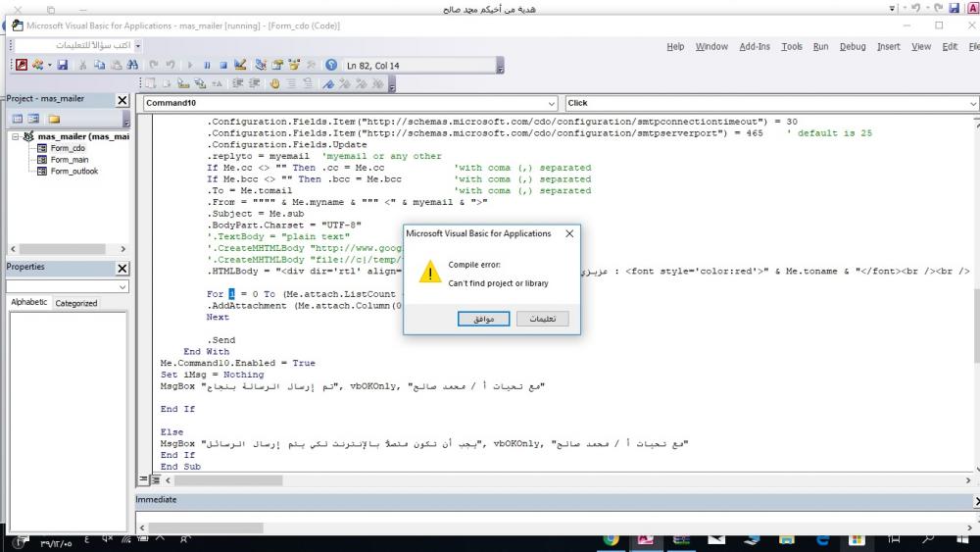980x552 pixels.
Task: Open the VBA Help question-mark icon
Action: [331, 66]
